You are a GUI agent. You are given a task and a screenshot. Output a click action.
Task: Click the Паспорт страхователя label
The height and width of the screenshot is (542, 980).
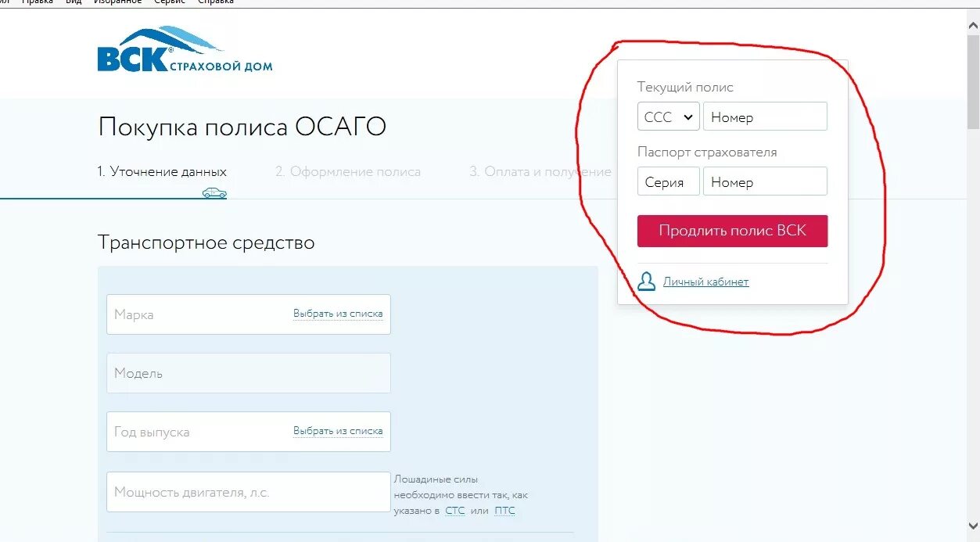tap(707, 153)
